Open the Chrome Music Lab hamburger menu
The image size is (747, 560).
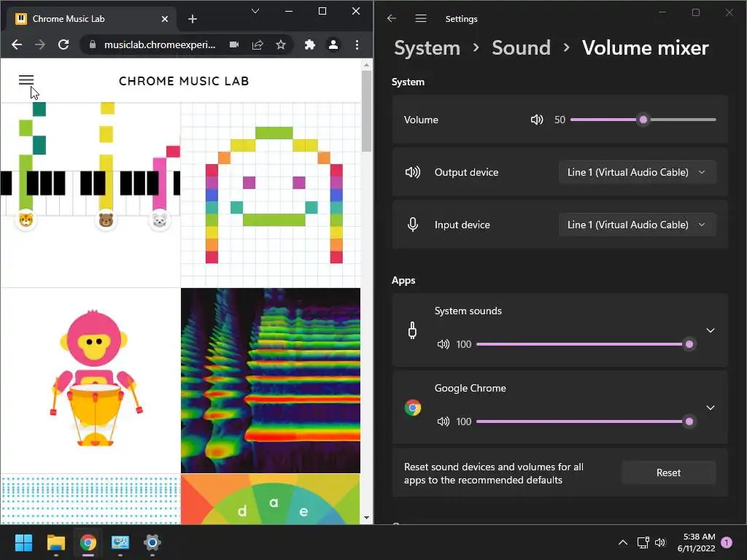tap(26, 80)
